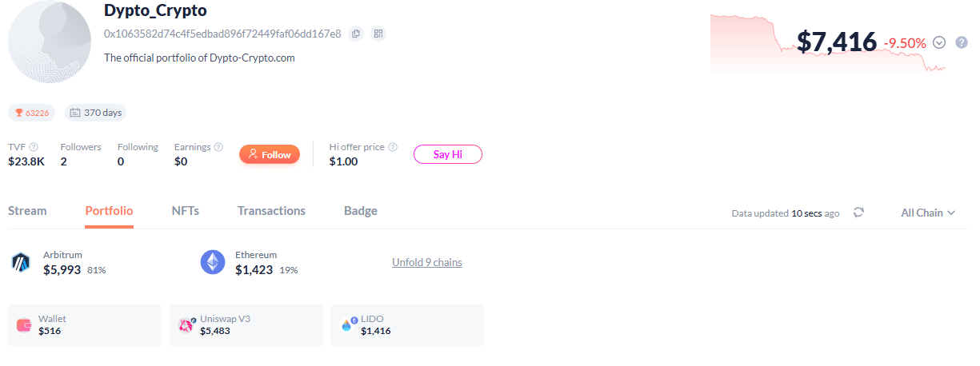The height and width of the screenshot is (366, 980).
Task: Open the TVF info tooltip icon
Action: pyautogui.click(x=34, y=147)
